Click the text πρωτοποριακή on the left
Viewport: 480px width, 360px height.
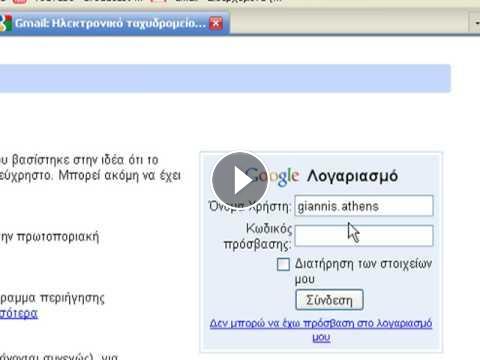coord(58,237)
